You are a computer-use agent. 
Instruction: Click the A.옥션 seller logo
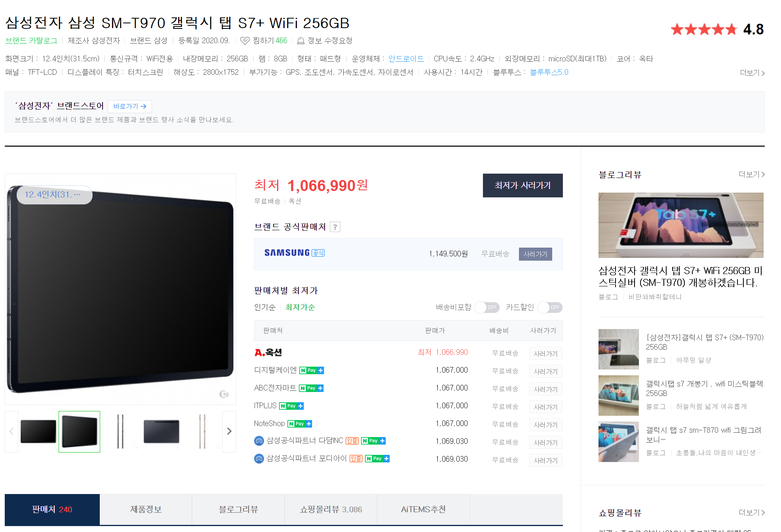268,352
